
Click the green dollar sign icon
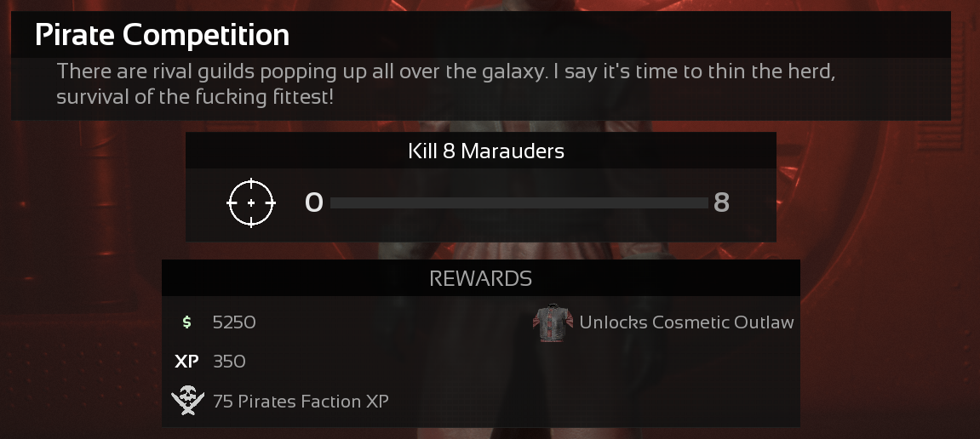(186, 322)
